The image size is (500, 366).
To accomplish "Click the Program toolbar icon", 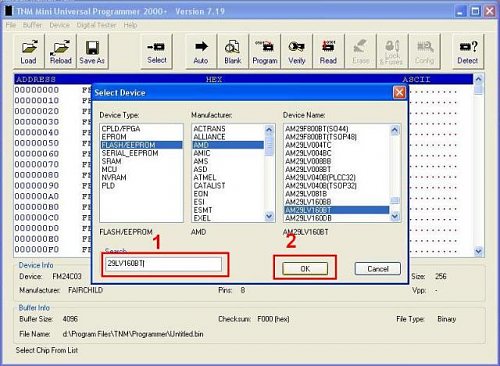I will pos(265,52).
